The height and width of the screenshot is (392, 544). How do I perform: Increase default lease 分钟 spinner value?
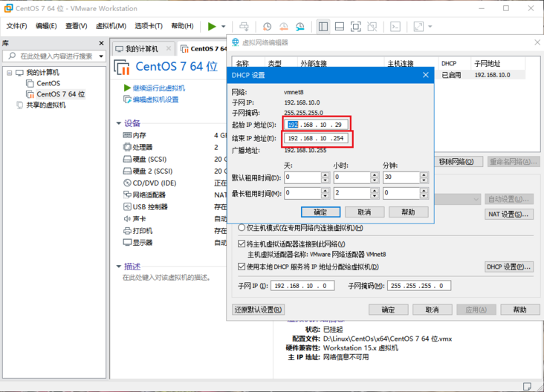(x=424, y=174)
